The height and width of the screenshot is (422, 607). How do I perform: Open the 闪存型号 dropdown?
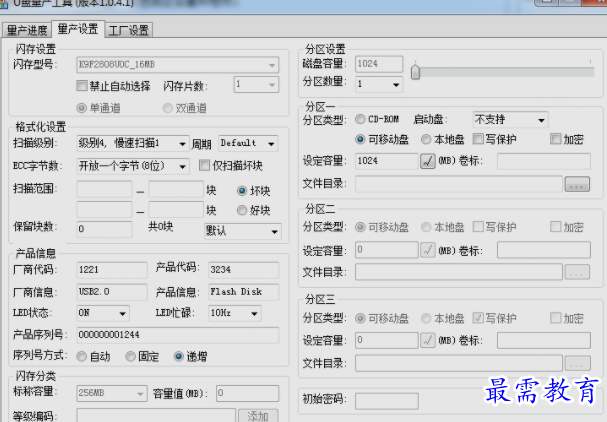point(178,65)
